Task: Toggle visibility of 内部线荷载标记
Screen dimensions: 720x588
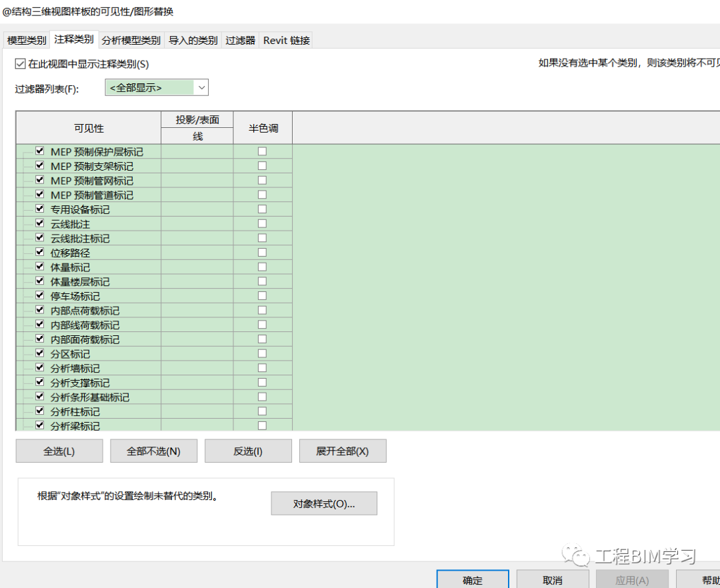Action: 39,324
